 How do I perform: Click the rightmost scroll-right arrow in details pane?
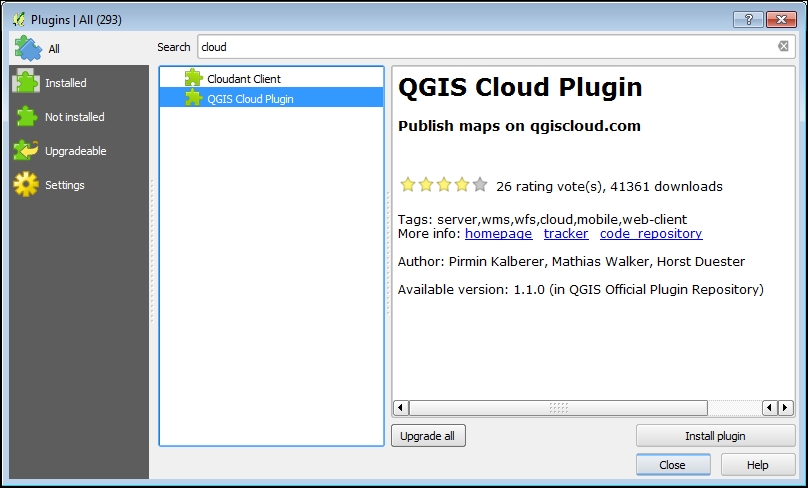[x=785, y=408]
